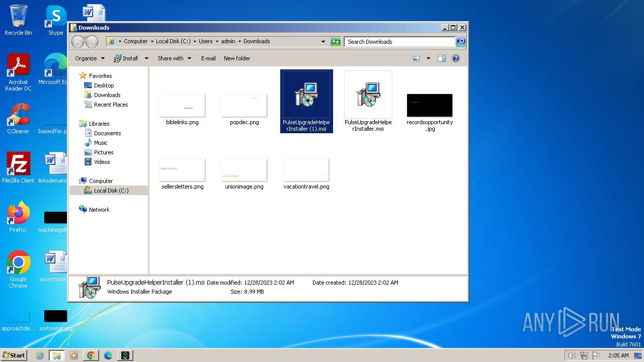Select Computer in navigation pane
Viewport: 644px width, 362px height.
click(x=101, y=181)
